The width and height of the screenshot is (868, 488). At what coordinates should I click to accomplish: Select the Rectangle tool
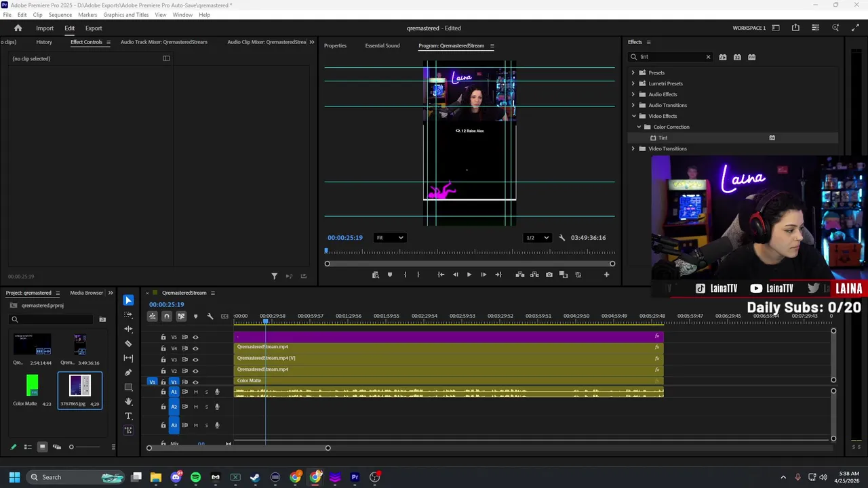[128, 387]
